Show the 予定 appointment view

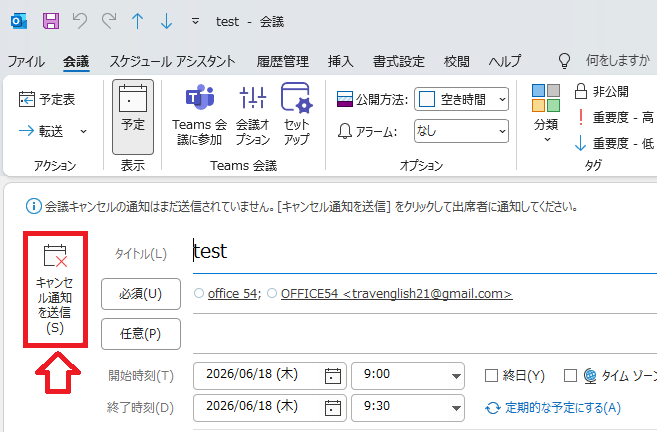pos(133,117)
